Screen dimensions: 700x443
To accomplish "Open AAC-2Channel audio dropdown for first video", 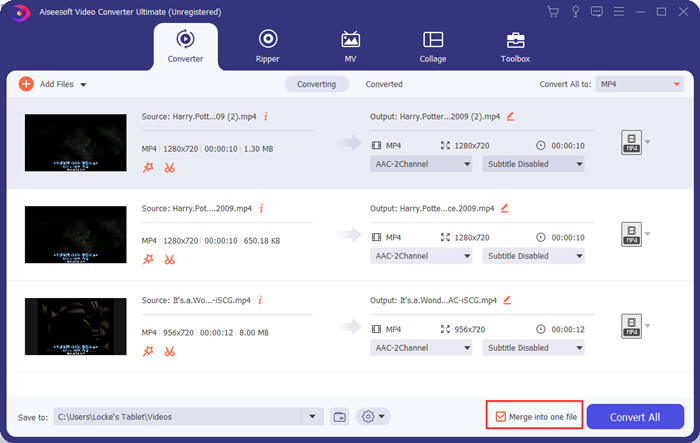I will [421, 164].
